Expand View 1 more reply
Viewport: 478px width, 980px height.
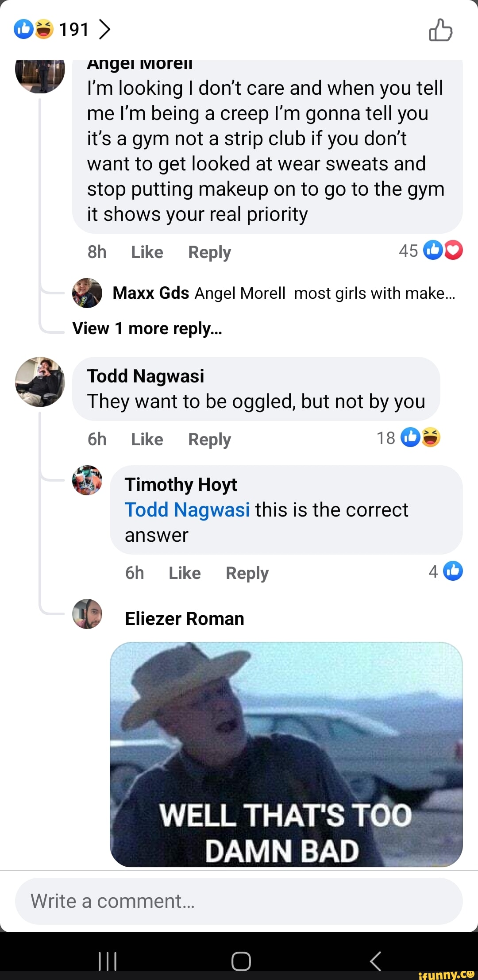tap(147, 328)
